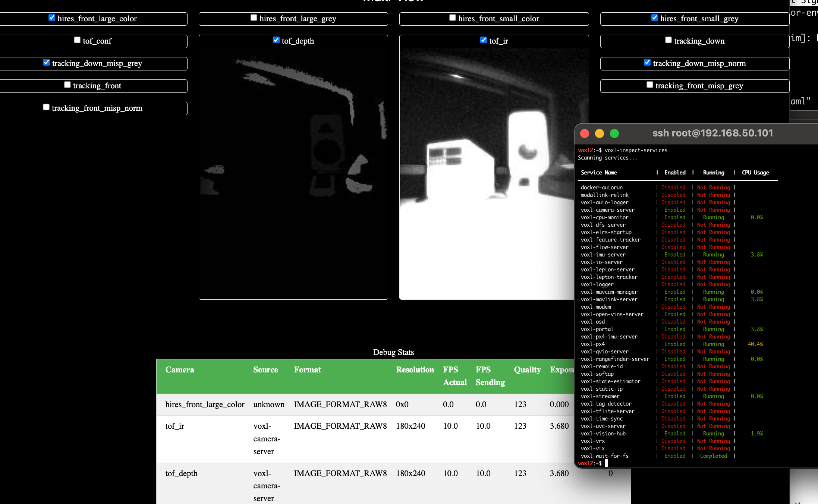Disable the tof_depth view checkbox
The height and width of the screenshot is (504, 818).
pos(276,40)
